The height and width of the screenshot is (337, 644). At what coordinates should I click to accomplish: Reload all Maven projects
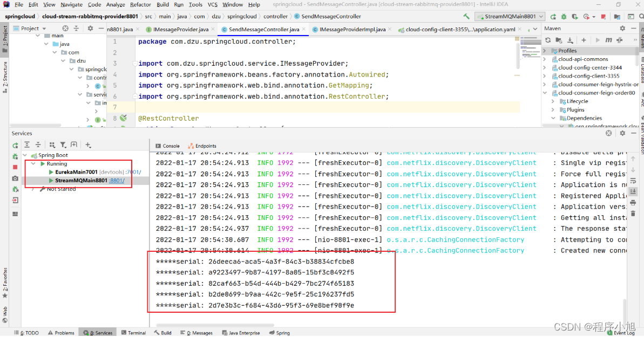click(548, 40)
